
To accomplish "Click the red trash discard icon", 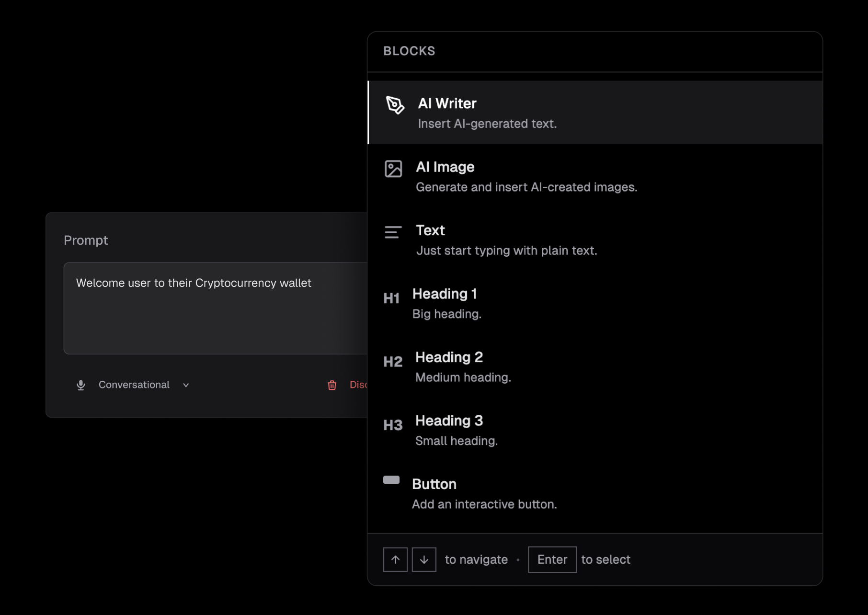I will [x=332, y=385].
